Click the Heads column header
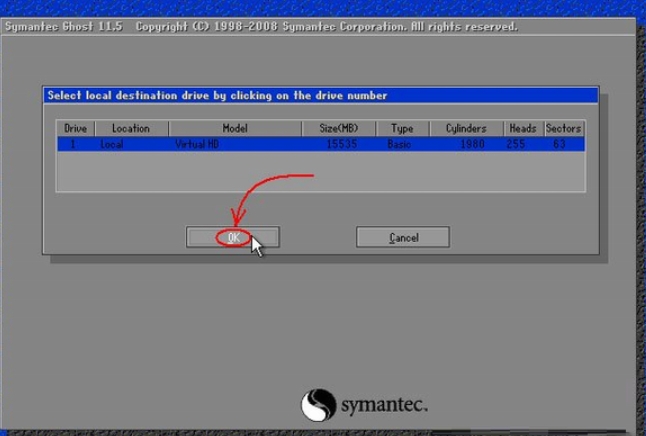The image size is (646, 436). point(523,129)
